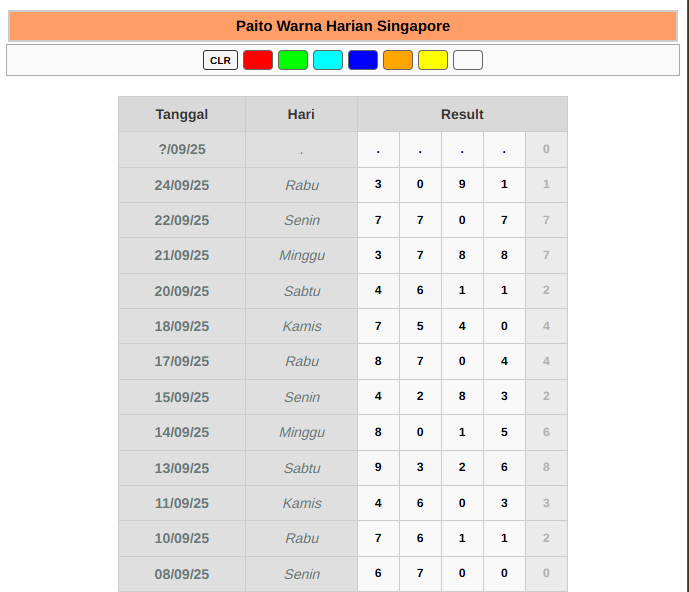The width and height of the screenshot is (689, 592).
Task: Click the date cell 08/09/25
Action: coord(182,574)
